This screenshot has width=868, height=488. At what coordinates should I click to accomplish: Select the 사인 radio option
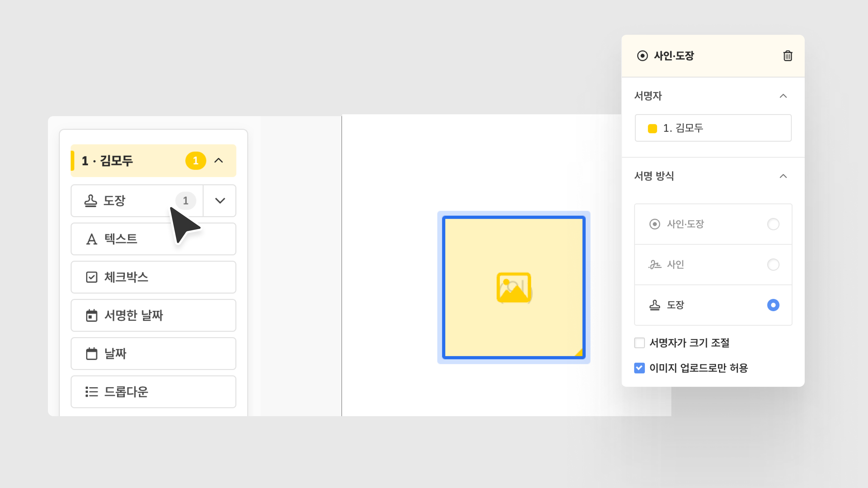pos(773,264)
